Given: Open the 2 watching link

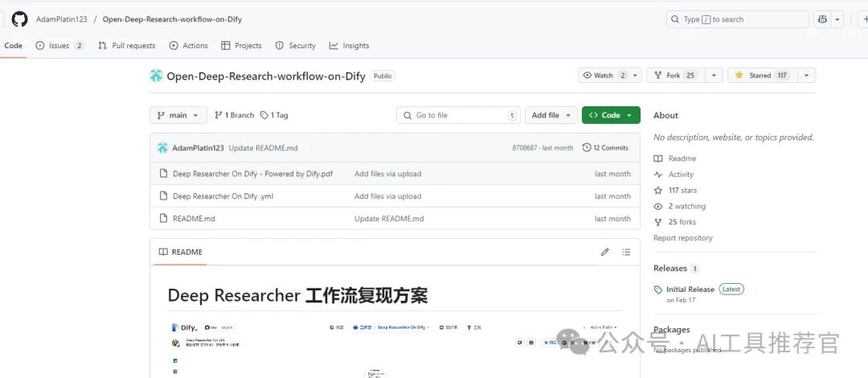Looking at the screenshot, I should (x=680, y=206).
